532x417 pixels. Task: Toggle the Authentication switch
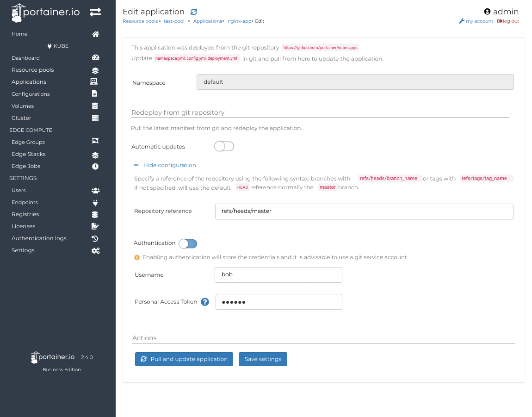[188, 243]
